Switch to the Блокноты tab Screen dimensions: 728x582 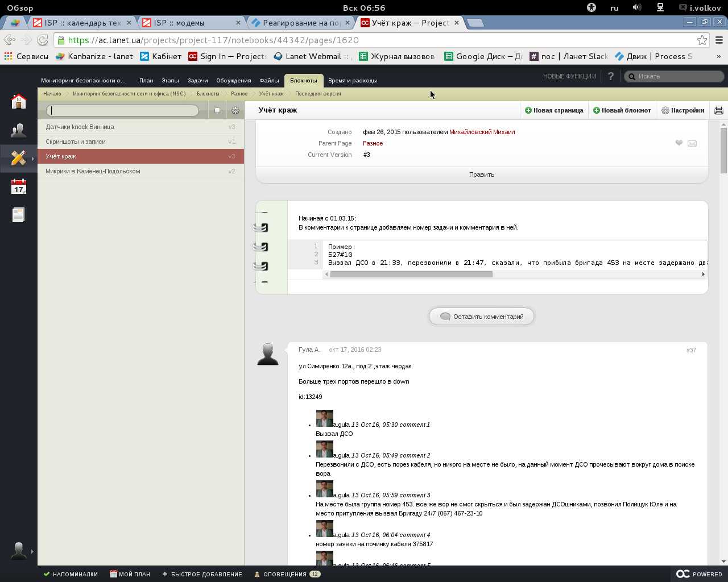click(x=304, y=80)
